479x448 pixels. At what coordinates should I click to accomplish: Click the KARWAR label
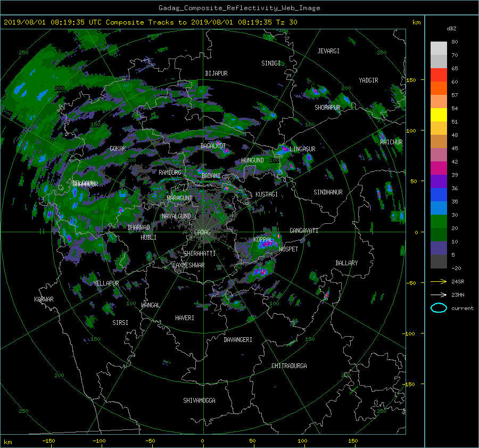(x=44, y=299)
